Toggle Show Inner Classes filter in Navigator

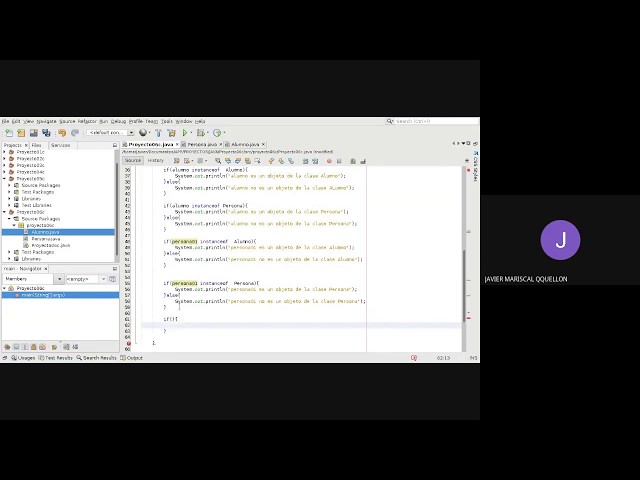point(42,347)
